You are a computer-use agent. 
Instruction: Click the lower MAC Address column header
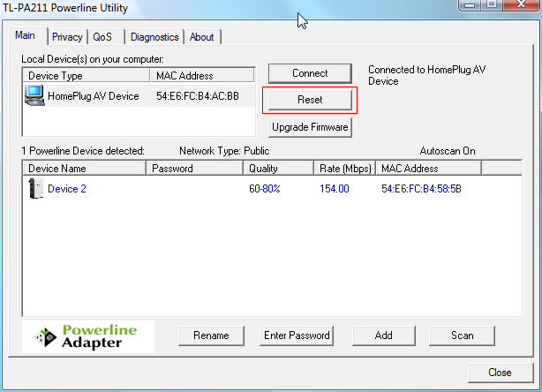click(x=429, y=169)
